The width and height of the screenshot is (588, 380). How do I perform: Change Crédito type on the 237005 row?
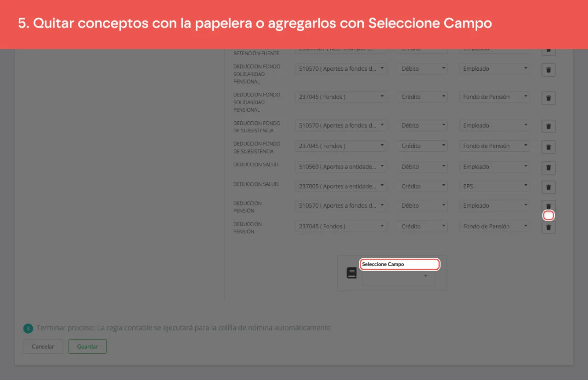(x=423, y=187)
